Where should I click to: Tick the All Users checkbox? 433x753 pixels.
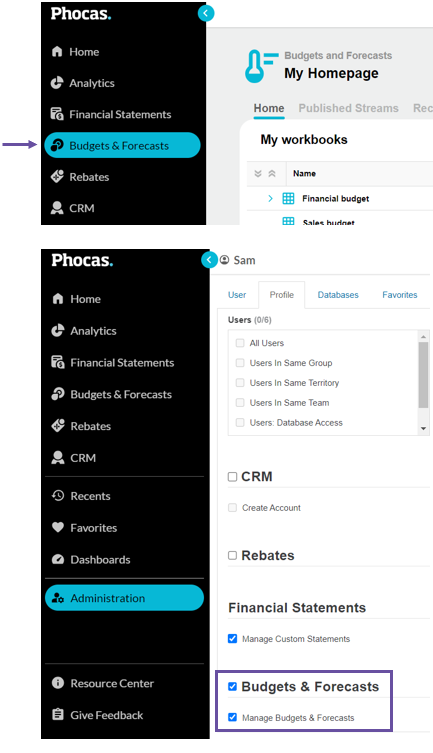[x=240, y=343]
